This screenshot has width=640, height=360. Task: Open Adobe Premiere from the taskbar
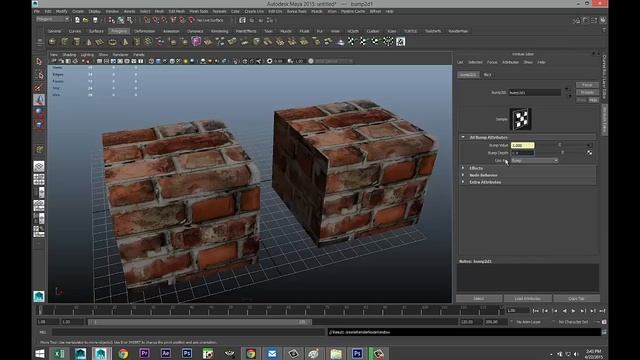pyautogui.click(x=144, y=353)
